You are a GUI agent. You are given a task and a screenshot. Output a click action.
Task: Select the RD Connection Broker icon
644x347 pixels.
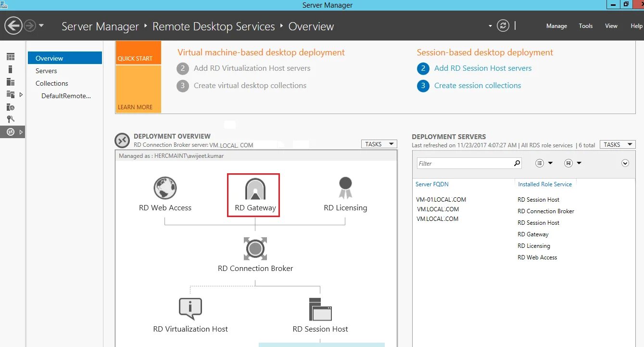(x=255, y=249)
